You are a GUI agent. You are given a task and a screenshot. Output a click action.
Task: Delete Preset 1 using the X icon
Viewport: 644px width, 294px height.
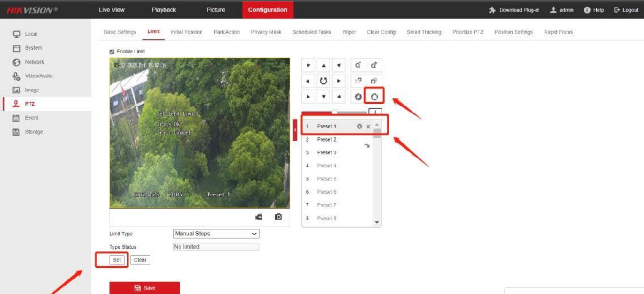(368, 127)
